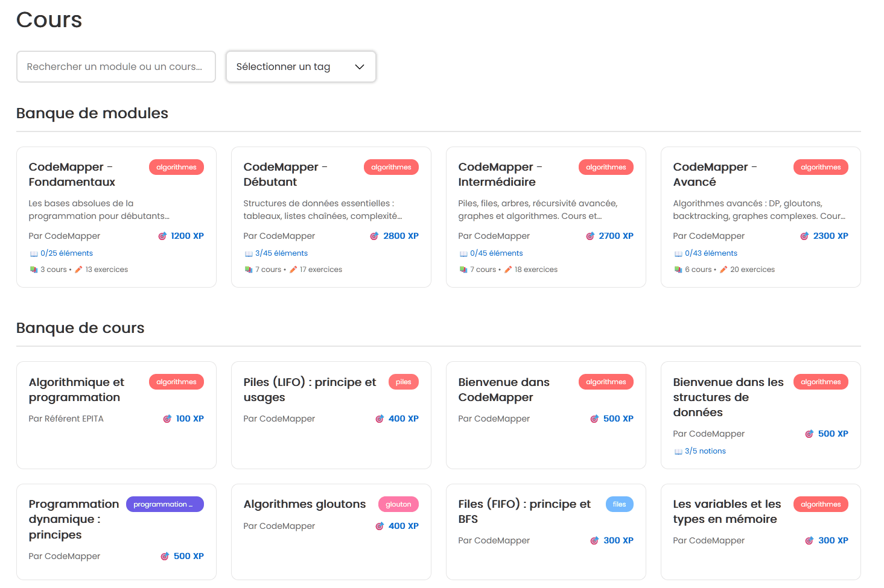Screen dimensions: 884x588
Task: Click the book icon beside 3/45 éléments
Action: (249, 254)
